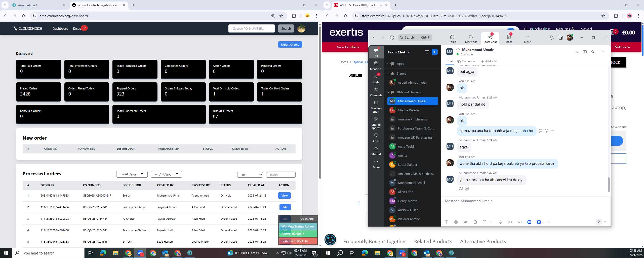
Task: Open user profile avatar in CloudChoice header
Action: pos(301,28)
